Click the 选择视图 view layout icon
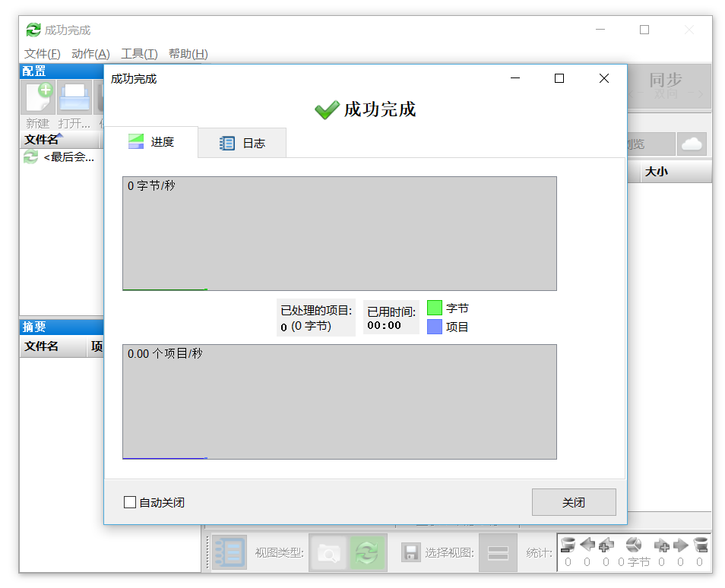The height and width of the screenshot is (588, 725). [498, 553]
